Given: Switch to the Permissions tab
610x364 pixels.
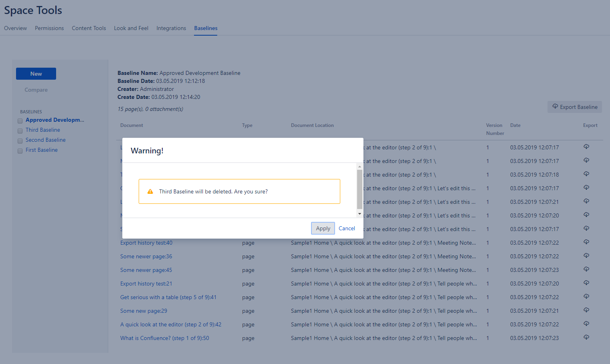Looking at the screenshot, I should click(x=49, y=28).
